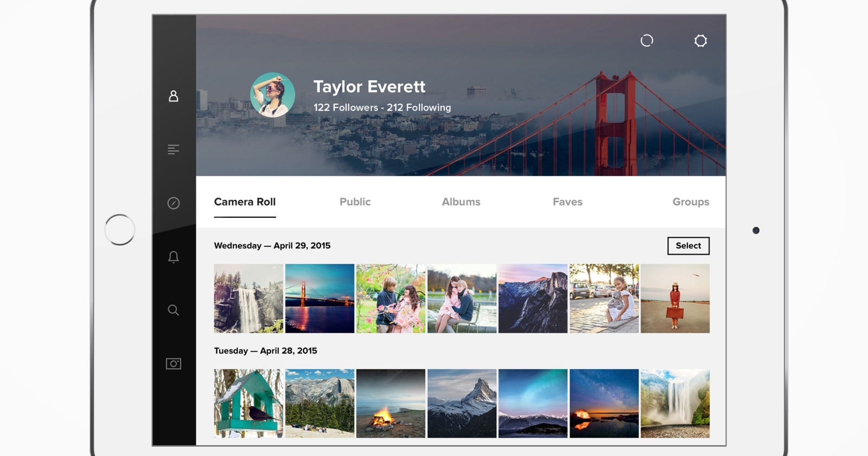Open the granite dome and pine forest photo
The width and height of the screenshot is (868, 456).
(x=320, y=403)
